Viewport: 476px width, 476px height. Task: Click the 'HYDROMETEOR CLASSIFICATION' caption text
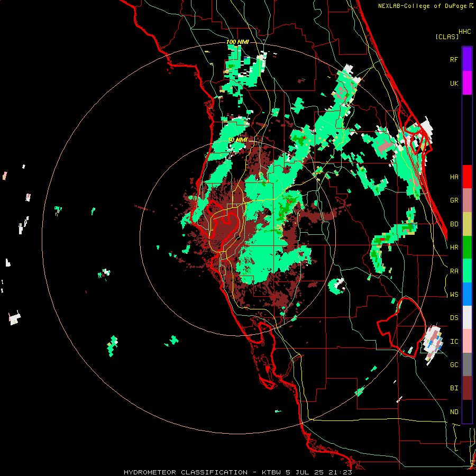pos(186,472)
